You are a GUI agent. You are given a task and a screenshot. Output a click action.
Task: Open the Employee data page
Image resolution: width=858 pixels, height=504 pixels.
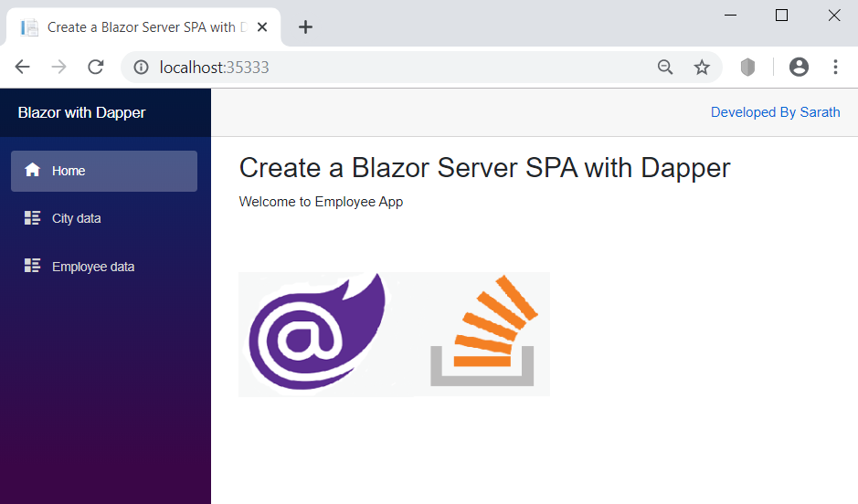[x=104, y=267]
